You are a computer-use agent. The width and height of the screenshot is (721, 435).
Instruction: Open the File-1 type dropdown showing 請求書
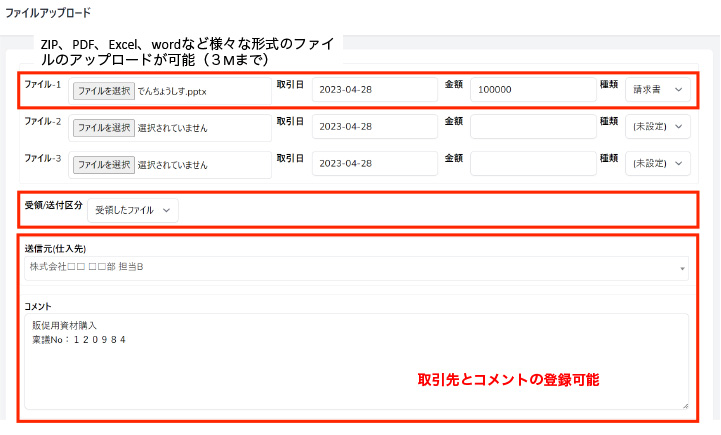tap(657, 90)
